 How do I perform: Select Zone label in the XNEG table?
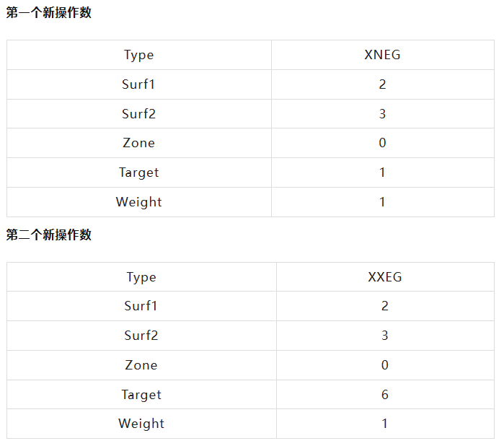point(138,143)
